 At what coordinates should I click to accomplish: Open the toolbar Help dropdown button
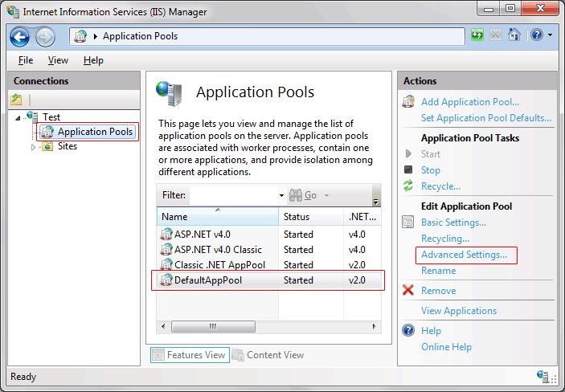pyautogui.click(x=540, y=35)
